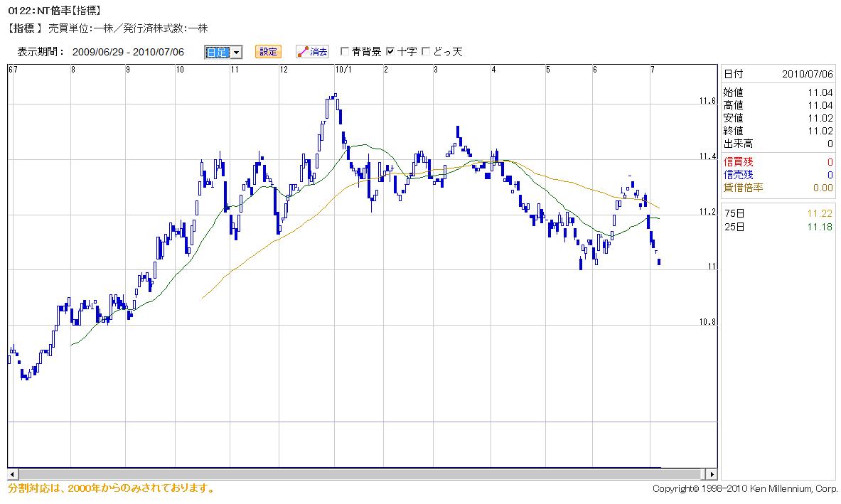The width and height of the screenshot is (841, 504).
Task: Click the 終値 closing value row
Action: (778, 131)
